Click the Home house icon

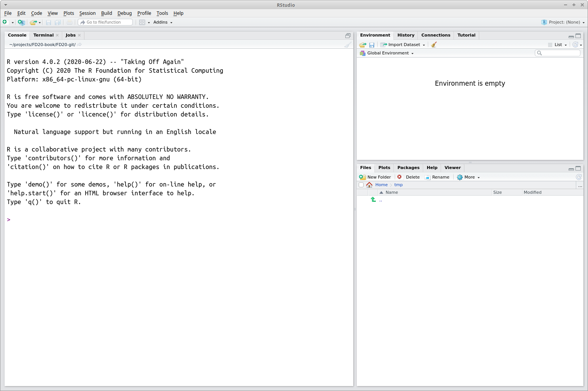[369, 185]
